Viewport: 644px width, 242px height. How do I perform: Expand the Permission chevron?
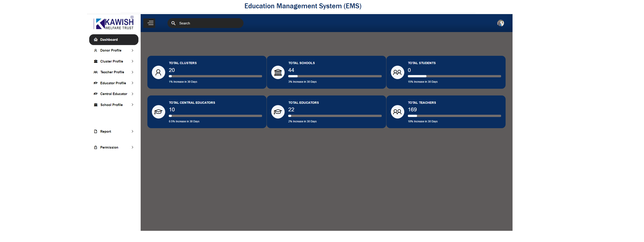pyautogui.click(x=132, y=147)
